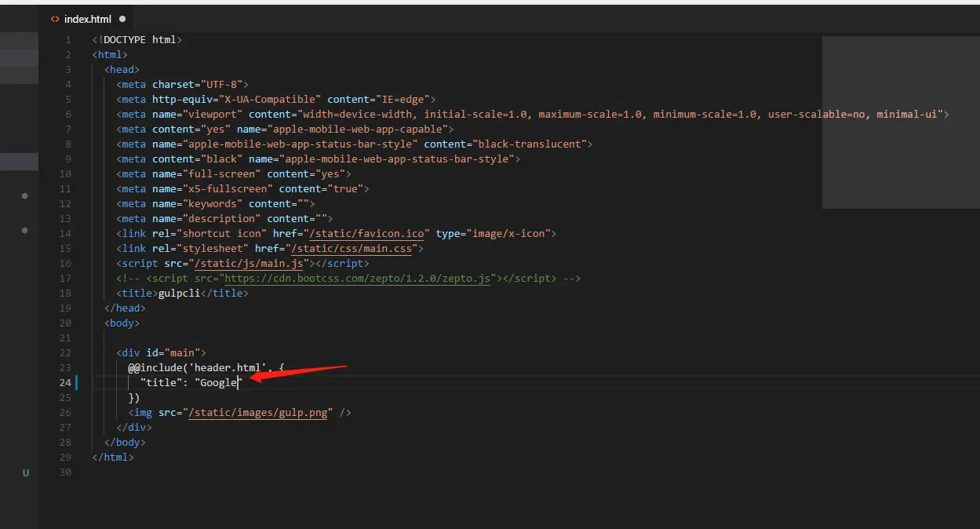Viewport: 980px width, 529px height.
Task: Click the "Google" title value on line 24
Action: (219, 382)
